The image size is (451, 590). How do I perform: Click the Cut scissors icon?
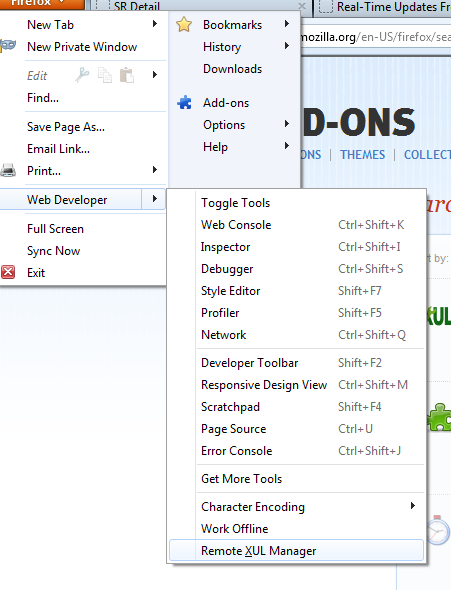click(x=82, y=75)
